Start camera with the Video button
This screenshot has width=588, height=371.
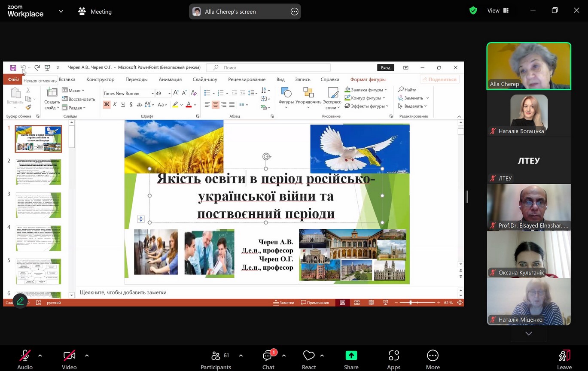coord(69,356)
